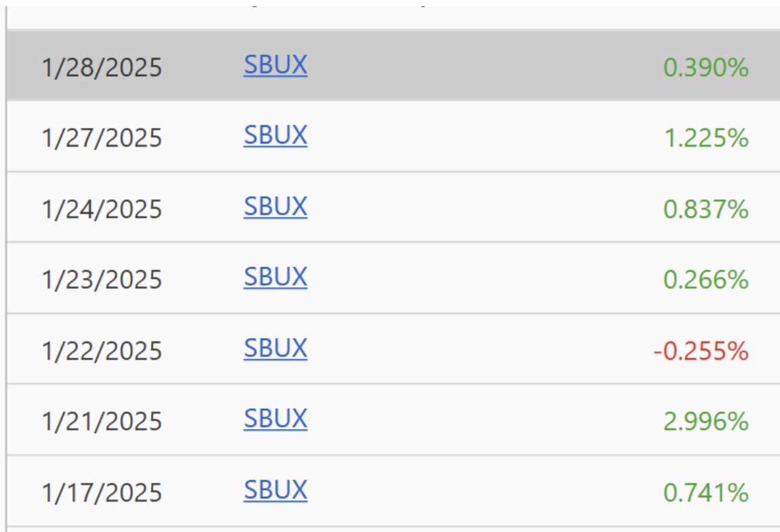Select the 0.741% percentage cell

click(x=705, y=493)
